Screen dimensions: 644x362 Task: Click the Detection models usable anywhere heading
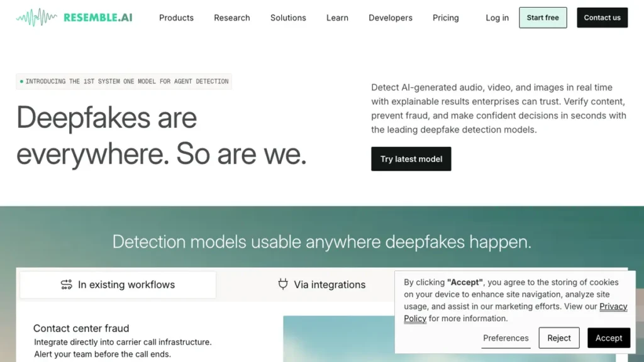point(321,241)
